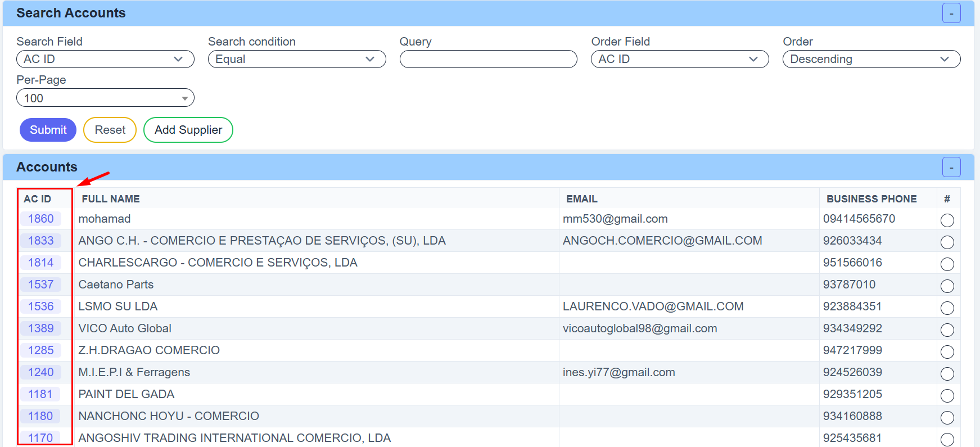
Task: Select radio button for Caetano Parts row
Action: point(947,286)
